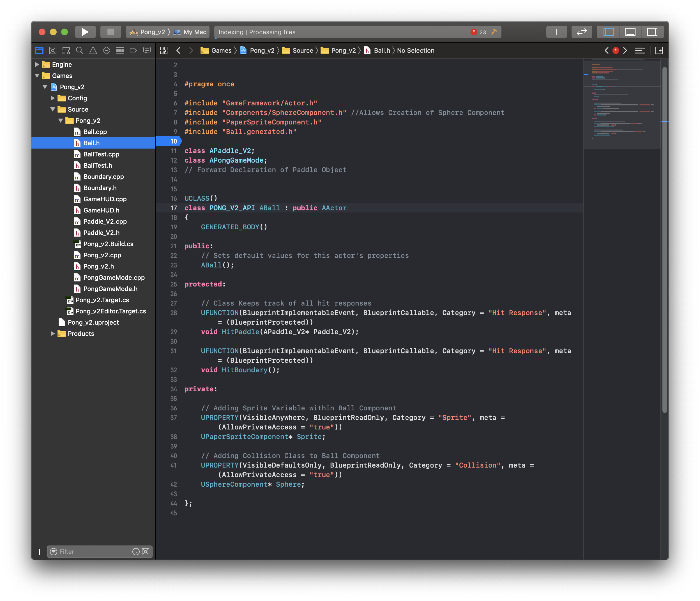Click the Library plus button in toolbar
The height and width of the screenshot is (601, 700).
point(556,32)
